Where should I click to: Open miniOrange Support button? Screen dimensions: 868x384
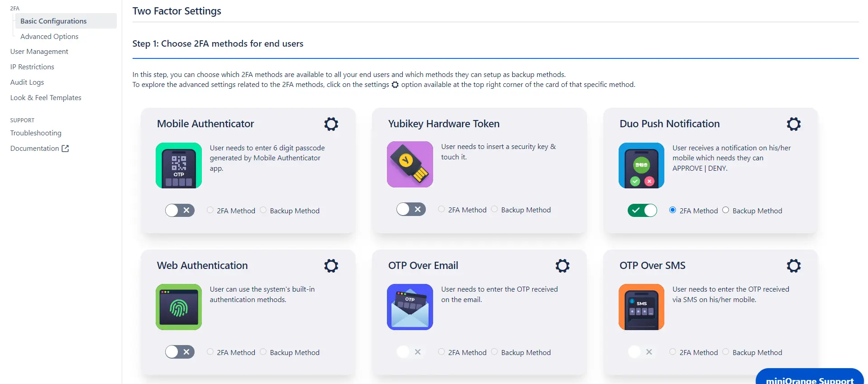810,378
